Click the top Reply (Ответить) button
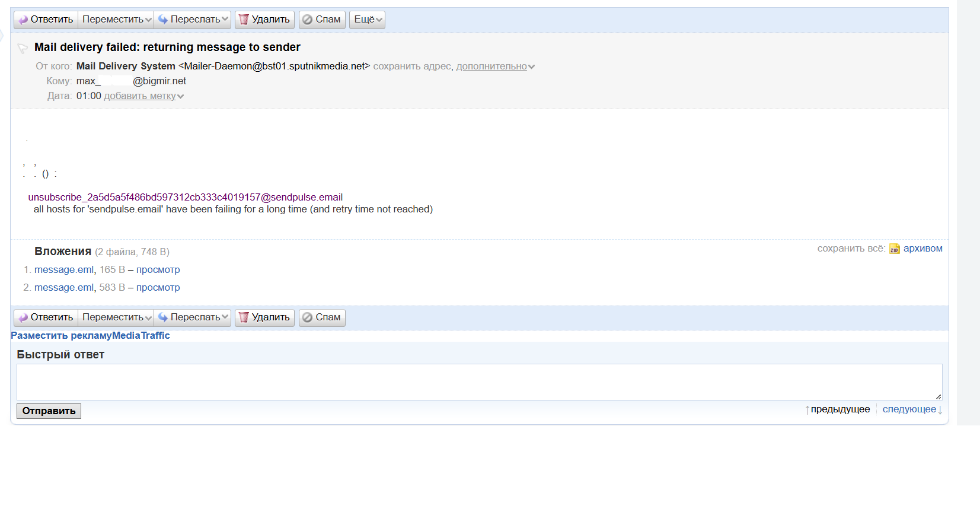The width and height of the screenshot is (980, 515). (x=46, y=20)
